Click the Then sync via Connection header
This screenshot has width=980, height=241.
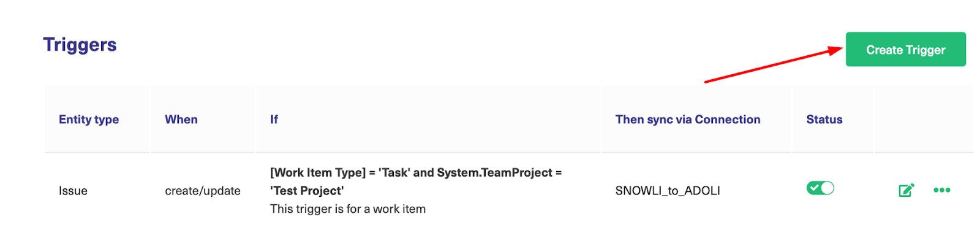688,120
